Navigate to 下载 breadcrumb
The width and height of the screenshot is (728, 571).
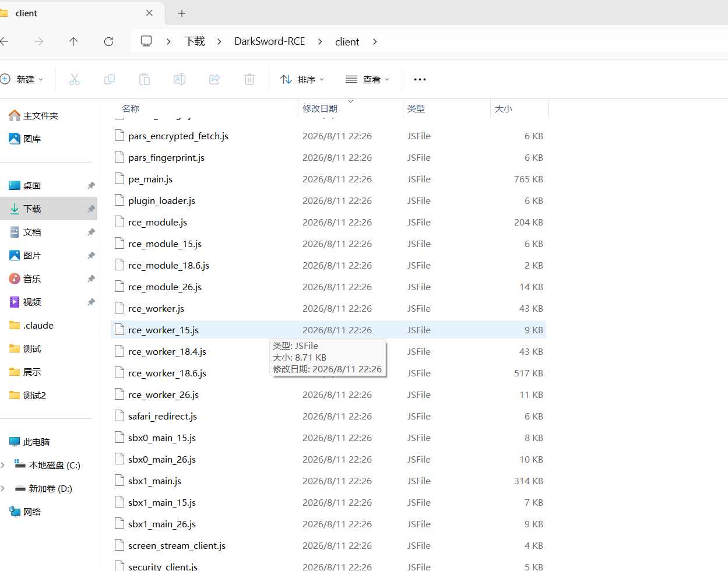coord(195,41)
